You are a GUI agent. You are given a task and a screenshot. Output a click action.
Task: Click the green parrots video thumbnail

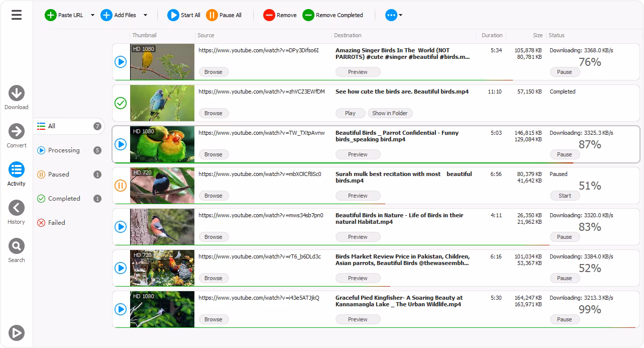click(x=162, y=144)
